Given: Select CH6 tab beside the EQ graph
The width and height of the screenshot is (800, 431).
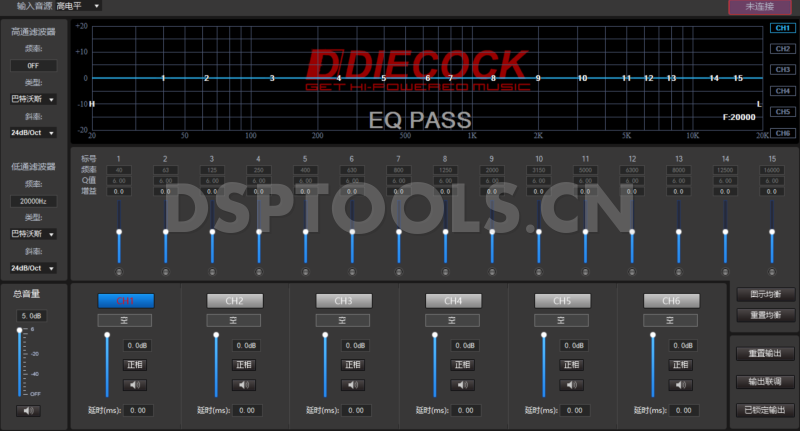Looking at the screenshot, I should pos(783,133).
